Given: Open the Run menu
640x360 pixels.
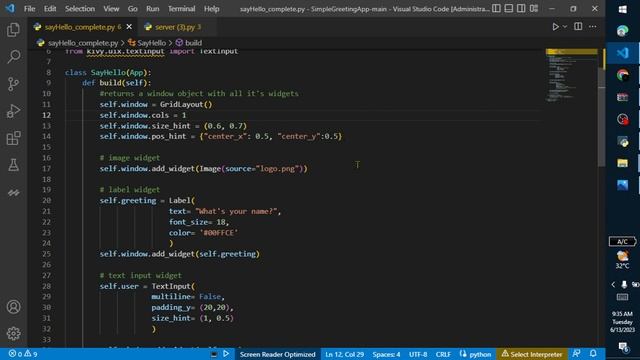Looking at the screenshot, I should click(153, 9).
